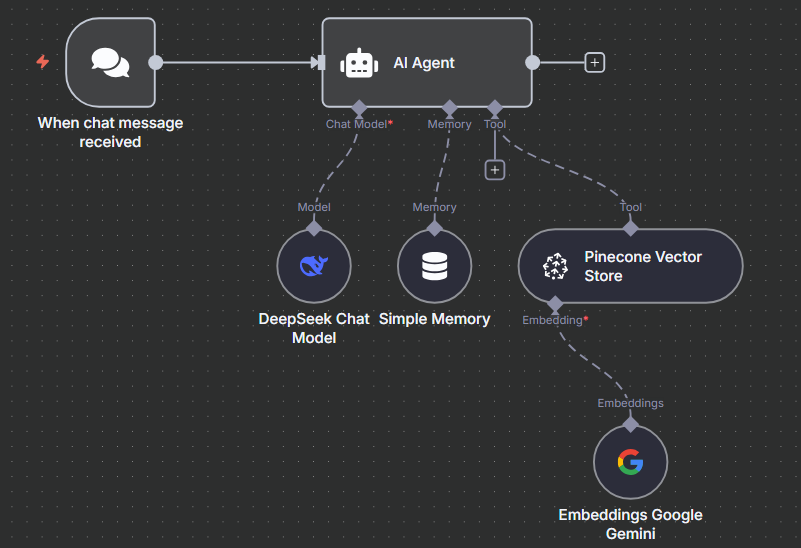Click the Chat Model diamond connector on AI Agent

tap(359, 108)
